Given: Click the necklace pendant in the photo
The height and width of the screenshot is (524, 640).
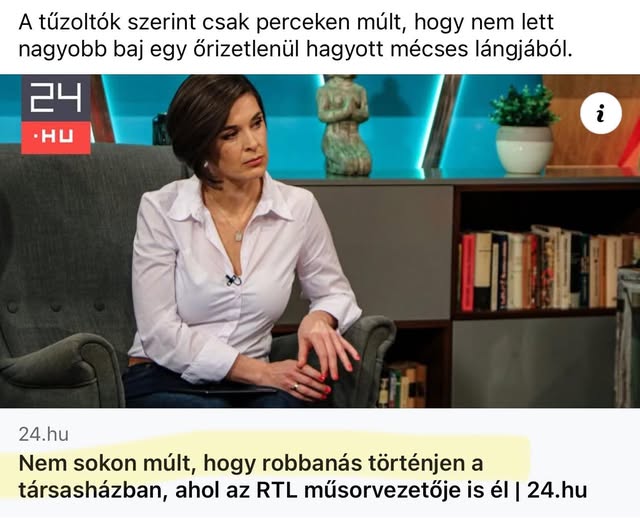Looking at the screenshot, I should (239, 235).
